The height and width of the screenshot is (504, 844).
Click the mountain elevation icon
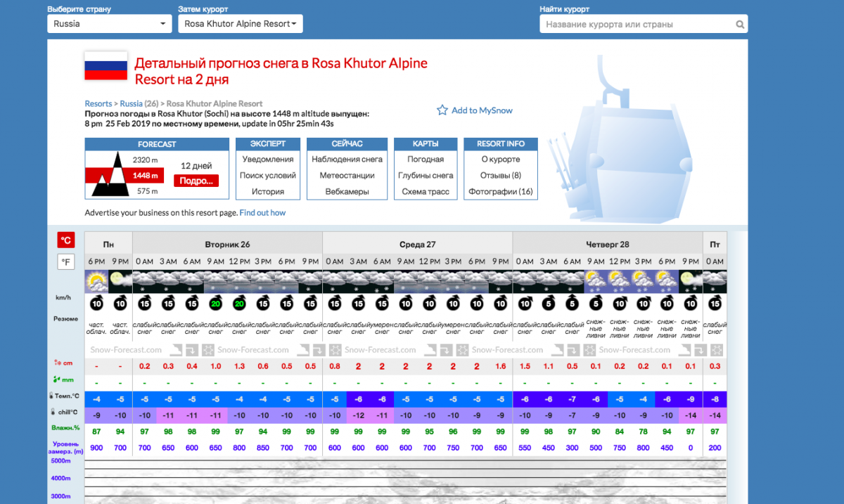108,176
